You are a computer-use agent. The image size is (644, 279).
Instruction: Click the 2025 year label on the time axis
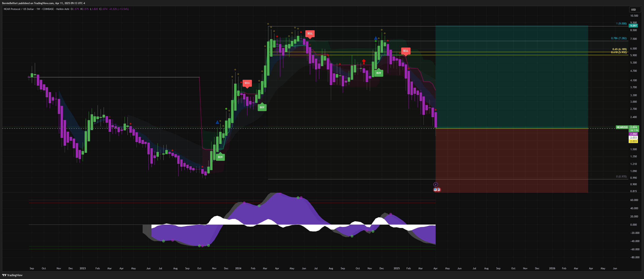396,268
